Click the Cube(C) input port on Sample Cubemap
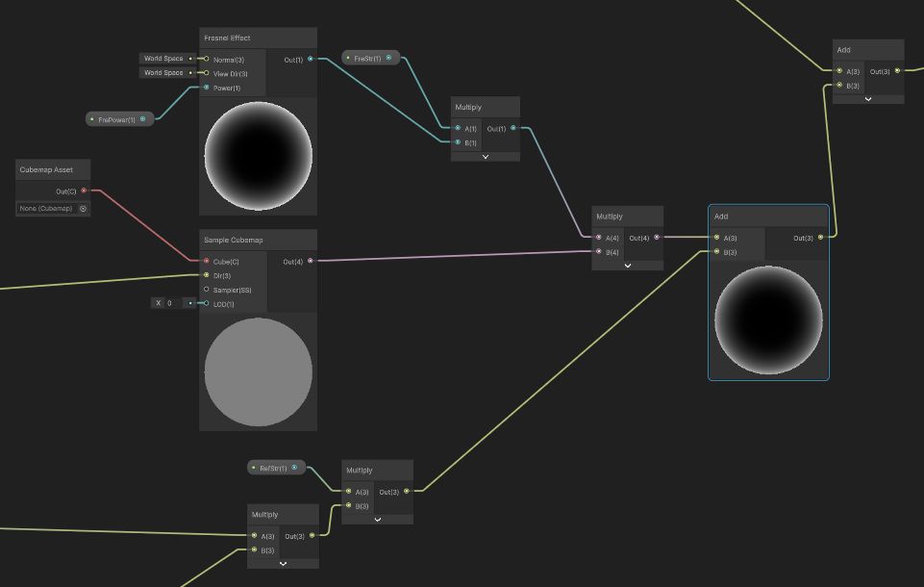Viewport: 924px width, 587px height. coord(206,261)
